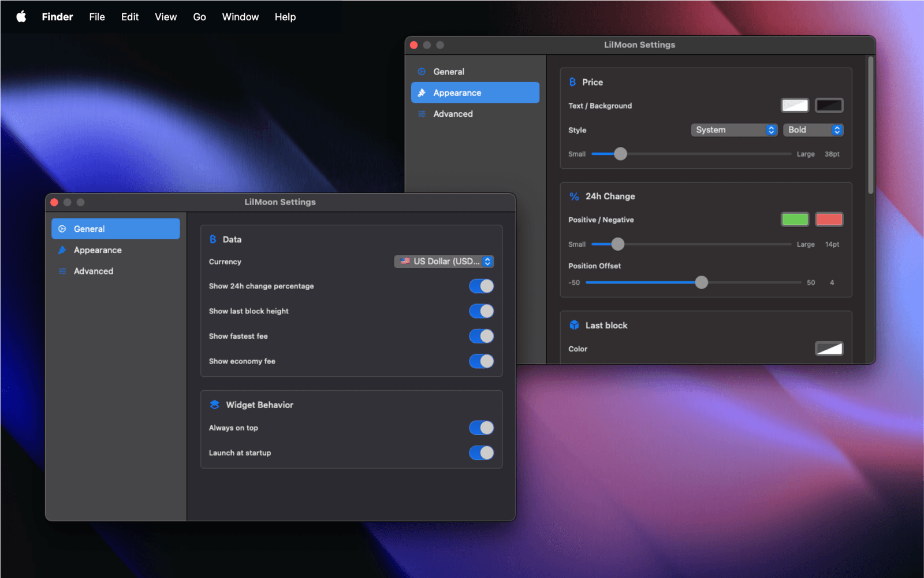Click General icon in back window sidebar
The width and height of the screenshot is (924, 578).
pyautogui.click(x=422, y=72)
